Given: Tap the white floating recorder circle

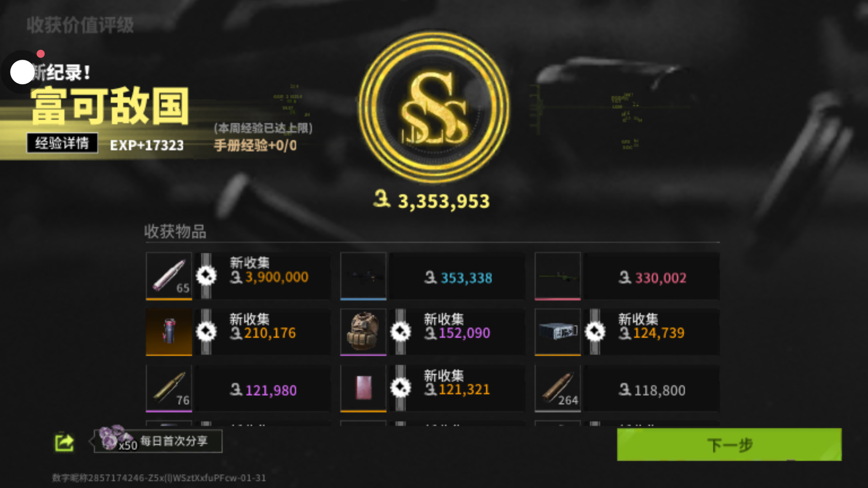Looking at the screenshot, I should 22,72.
